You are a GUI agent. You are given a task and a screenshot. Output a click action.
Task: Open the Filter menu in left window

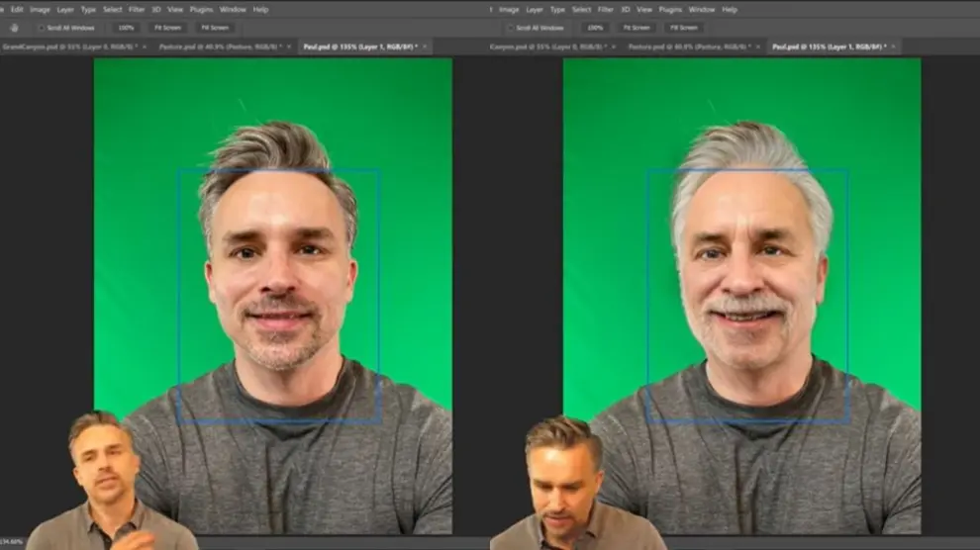coord(137,9)
